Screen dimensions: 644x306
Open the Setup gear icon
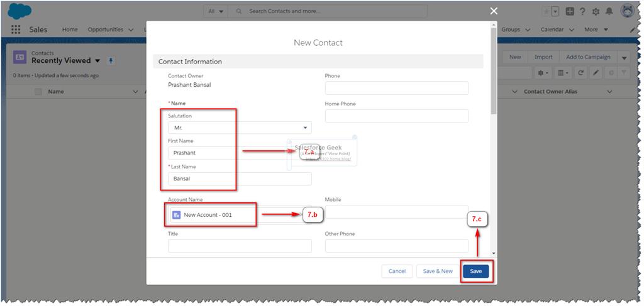click(596, 12)
